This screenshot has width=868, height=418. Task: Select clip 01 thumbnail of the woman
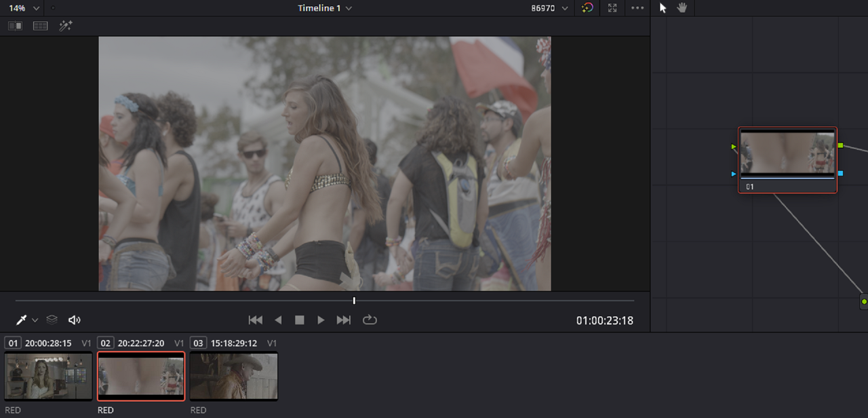coord(48,376)
